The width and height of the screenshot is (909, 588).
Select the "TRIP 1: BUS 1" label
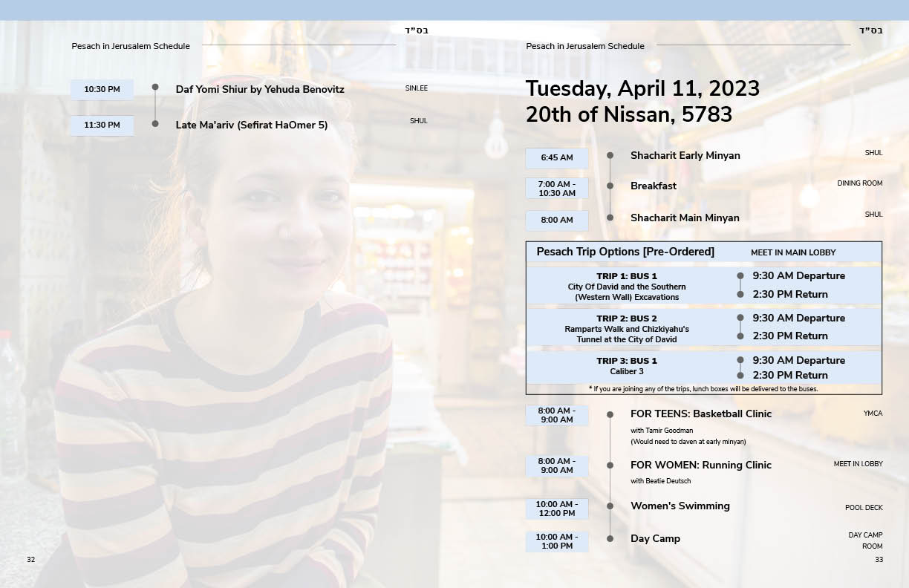tap(627, 276)
